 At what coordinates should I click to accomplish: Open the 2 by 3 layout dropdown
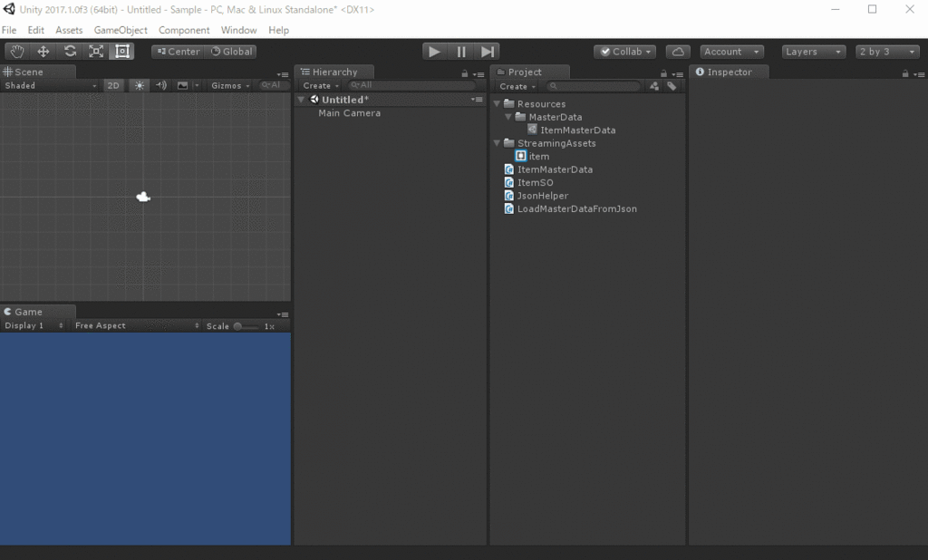[887, 52]
